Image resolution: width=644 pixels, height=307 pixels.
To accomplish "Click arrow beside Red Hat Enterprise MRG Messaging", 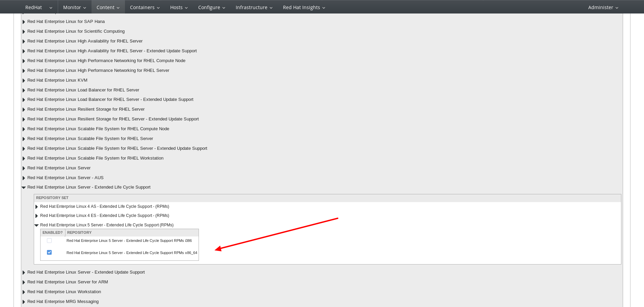I will click(x=24, y=302).
